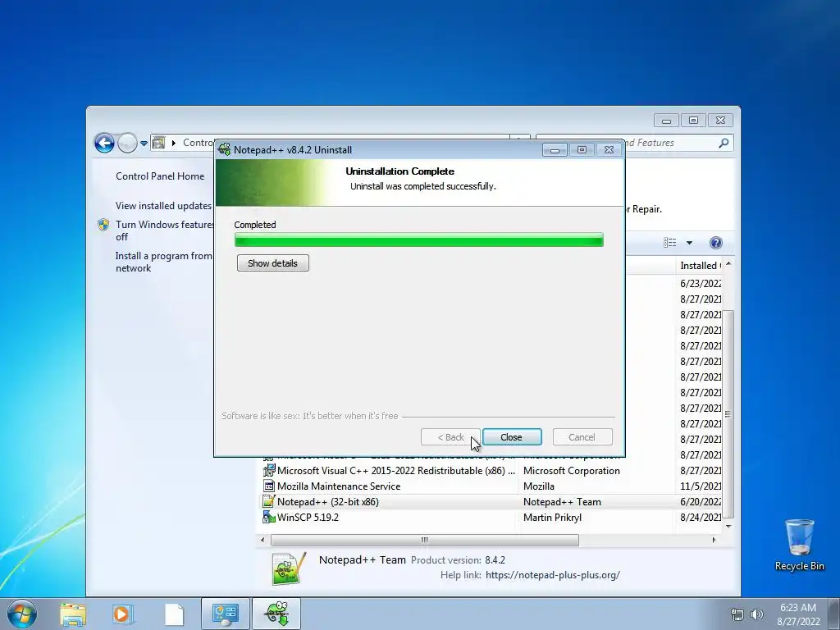This screenshot has height=630, width=840.
Task: Click Install a program from the network
Action: click(x=164, y=262)
